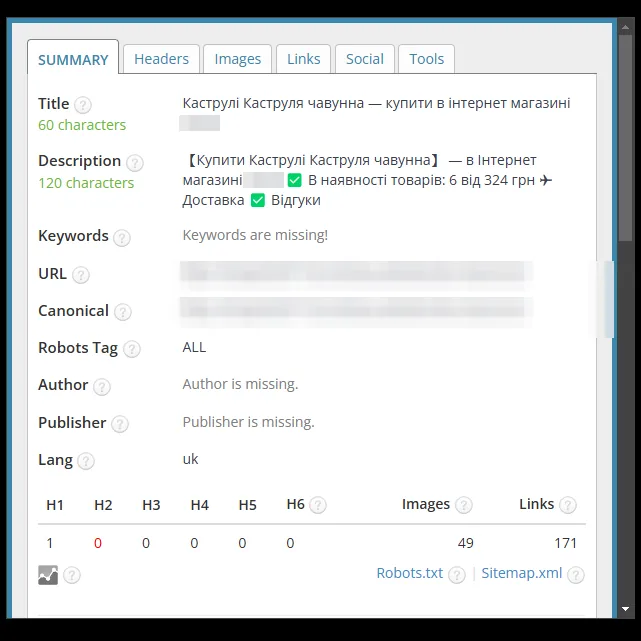Click the help icon beside Description
This screenshot has width=641, height=641.
coord(134,163)
